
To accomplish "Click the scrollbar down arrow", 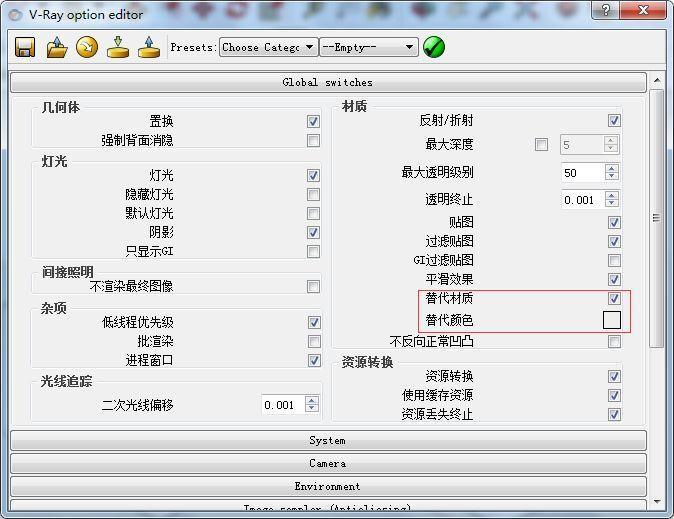I will 657,501.
